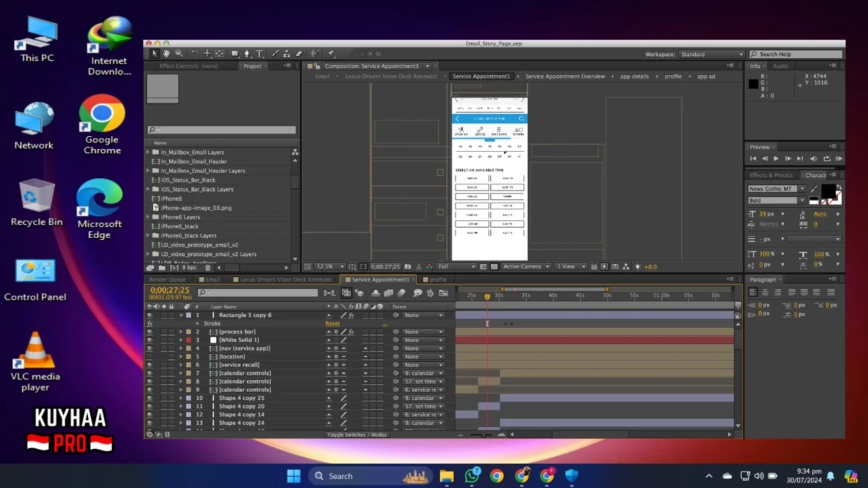Jump to last frame in Preview panel
Screen dimensions: 868x488
point(800,159)
